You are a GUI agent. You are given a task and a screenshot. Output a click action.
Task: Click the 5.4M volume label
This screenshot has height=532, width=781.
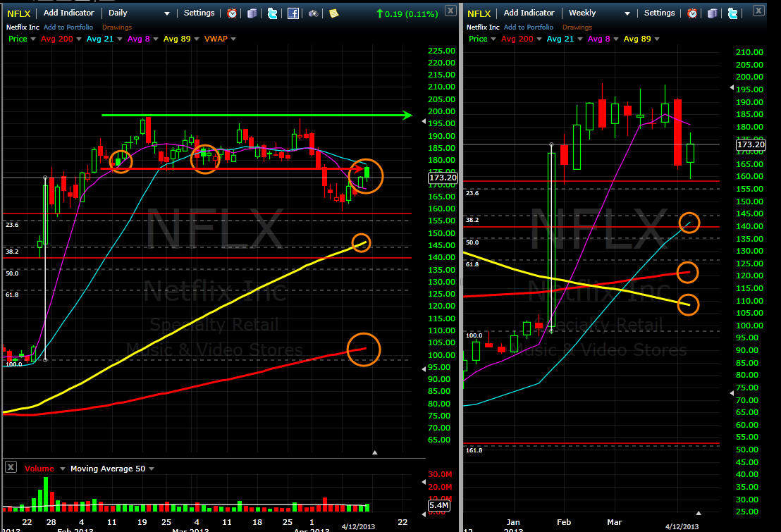coord(439,506)
